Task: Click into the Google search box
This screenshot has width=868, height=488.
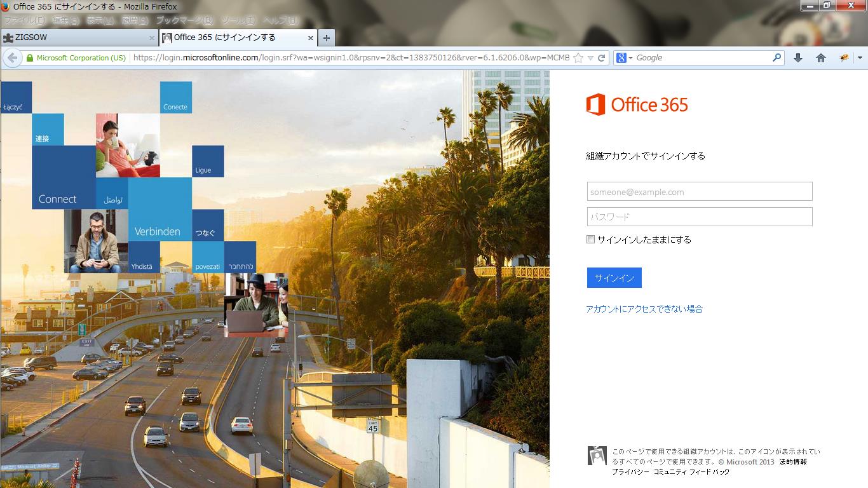Action: coord(703,58)
